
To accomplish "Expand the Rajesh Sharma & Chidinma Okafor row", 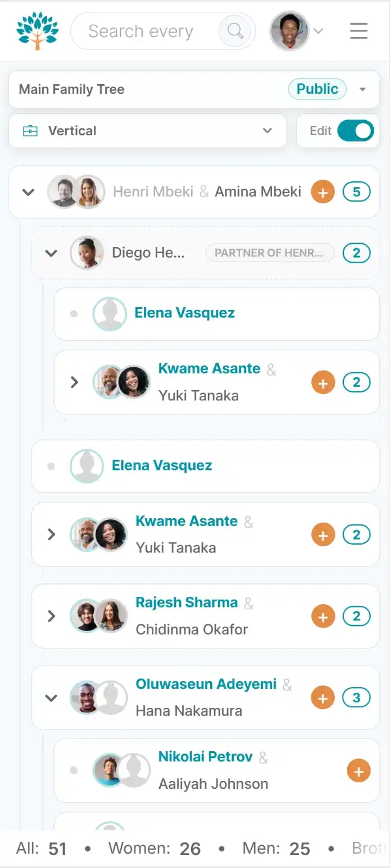I will 51,616.
